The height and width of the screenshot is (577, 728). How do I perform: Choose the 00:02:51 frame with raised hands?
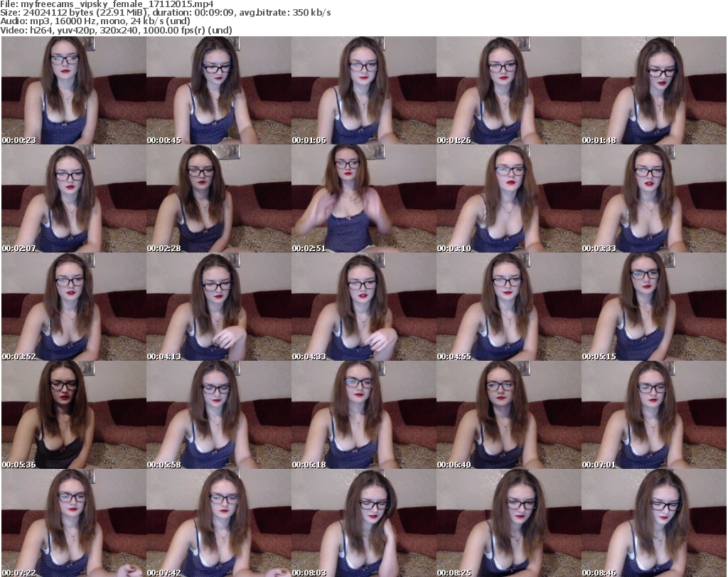(x=363, y=198)
